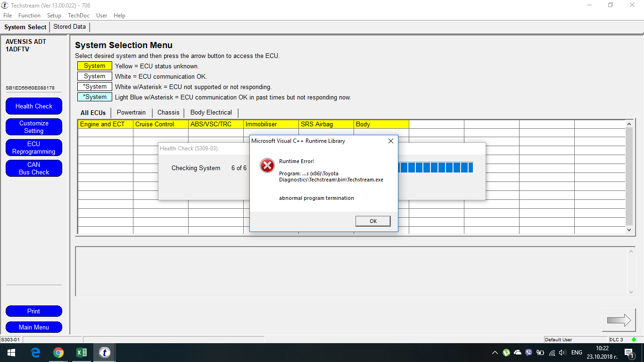This screenshot has width=644, height=362.
Task: Close the Microsoft Visual C++ Runtime dialog
Action: pyautogui.click(x=390, y=141)
